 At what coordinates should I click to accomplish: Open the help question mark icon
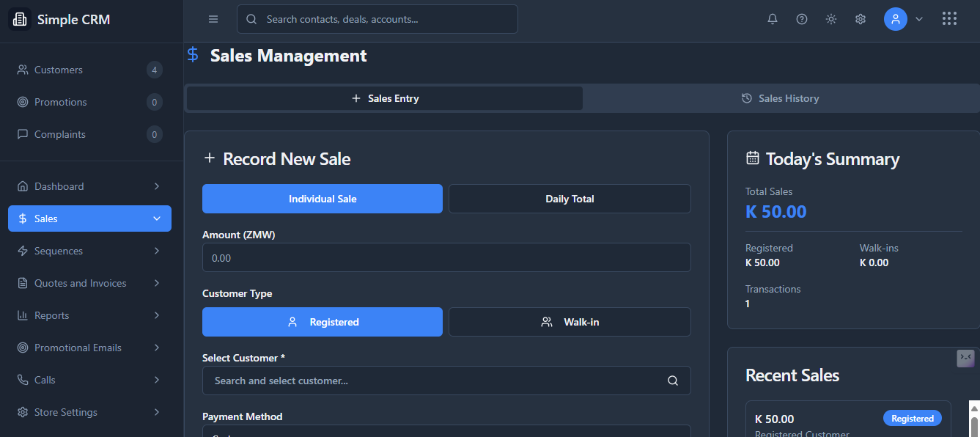(801, 18)
